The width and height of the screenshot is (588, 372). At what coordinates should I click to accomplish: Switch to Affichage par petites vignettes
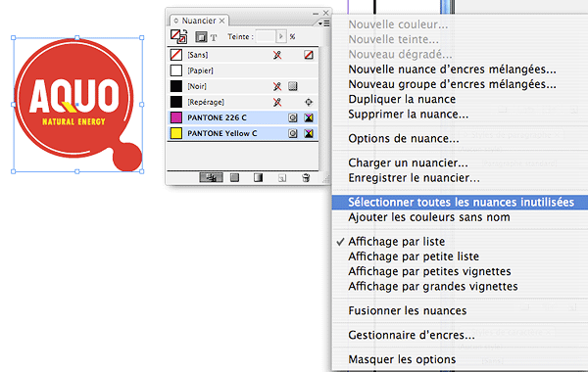(429, 271)
